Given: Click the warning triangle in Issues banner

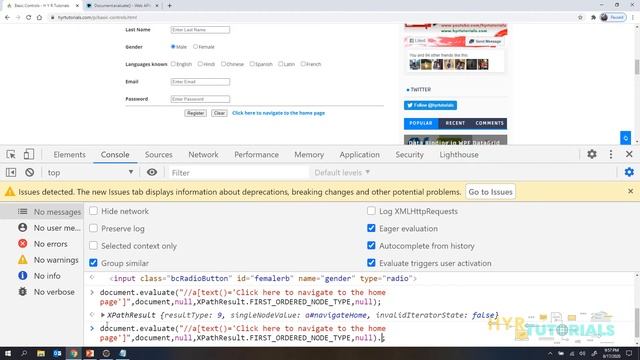Looking at the screenshot, I should tap(10, 191).
